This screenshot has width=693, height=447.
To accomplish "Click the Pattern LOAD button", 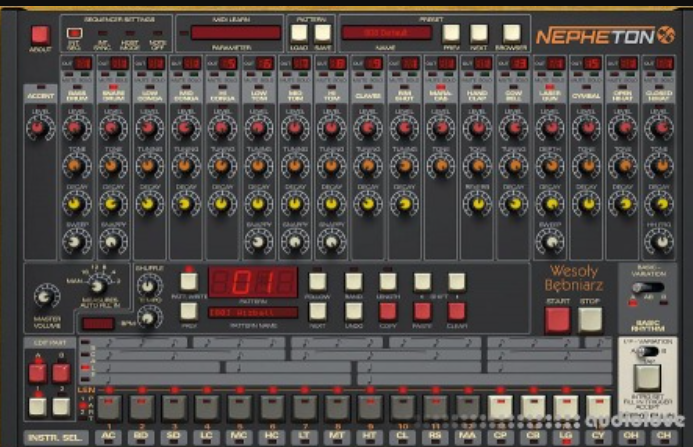I will tap(299, 33).
